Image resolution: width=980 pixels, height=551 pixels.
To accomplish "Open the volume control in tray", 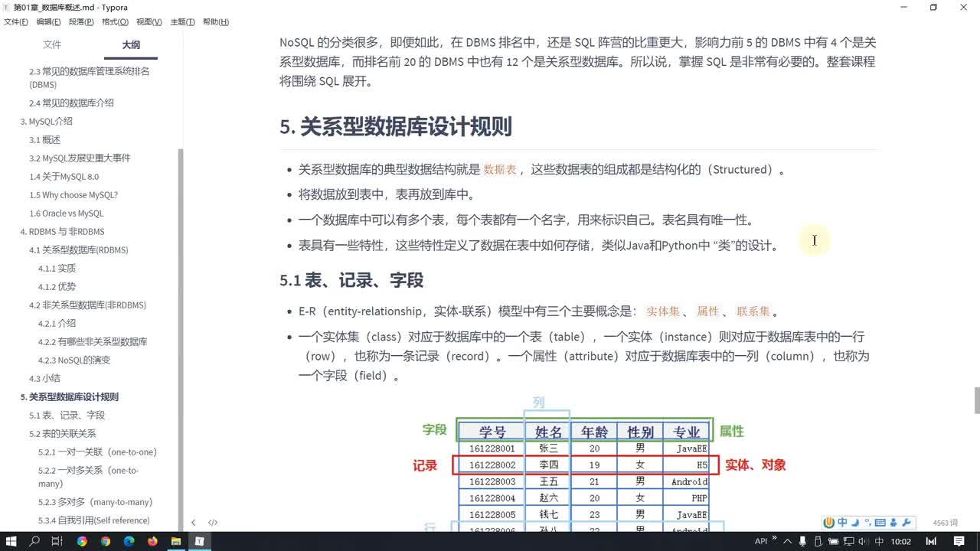I will pyautogui.click(x=865, y=541).
